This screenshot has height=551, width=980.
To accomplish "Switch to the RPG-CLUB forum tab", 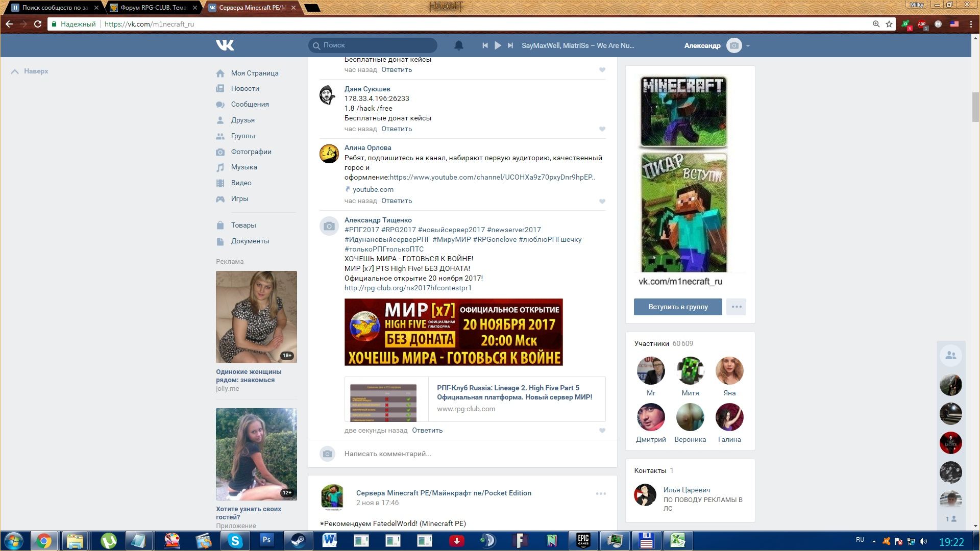I will 153,8.
